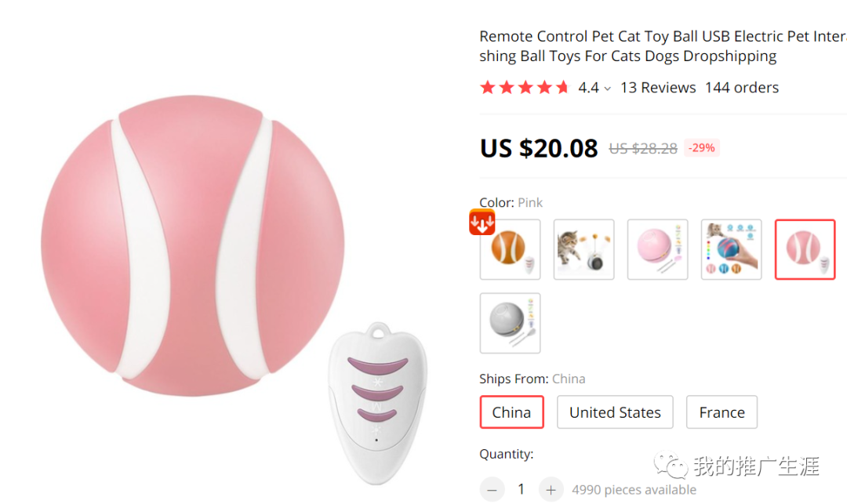Expand the 4.4 rating dropdown chevron
This screenshot has width=847, height=504.
(607, 89)
